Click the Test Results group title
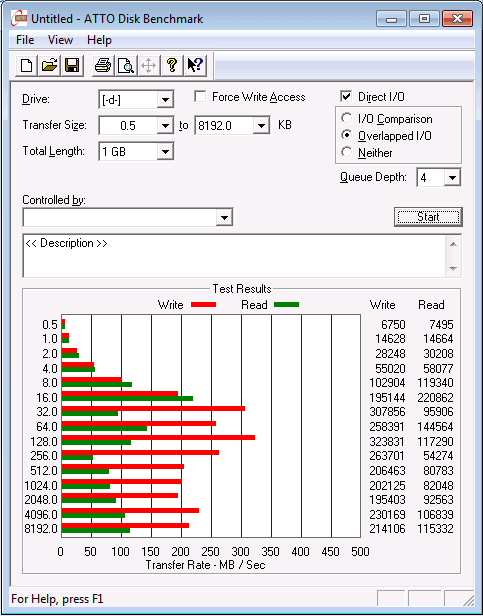This screenshot has height=616, width=483. pyautogui.click(x=242, y=289)
